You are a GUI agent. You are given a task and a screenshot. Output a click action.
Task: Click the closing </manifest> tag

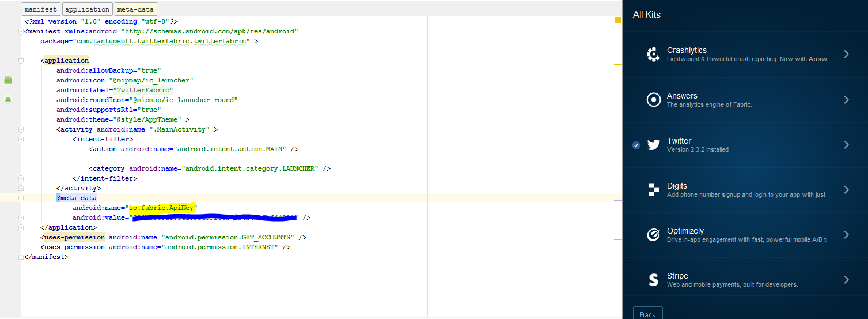coord(46,257)
